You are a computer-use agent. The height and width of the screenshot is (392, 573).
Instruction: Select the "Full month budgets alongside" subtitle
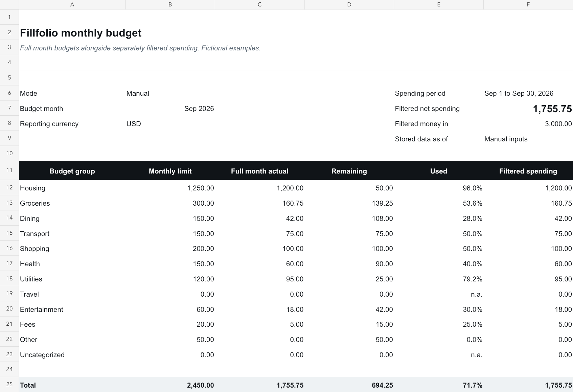point(140,48)
